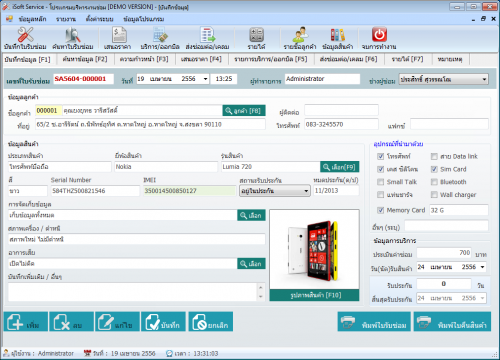Toggle the Sim Card checkbox
Screen dimensions: 500x360
coord(434,169)
